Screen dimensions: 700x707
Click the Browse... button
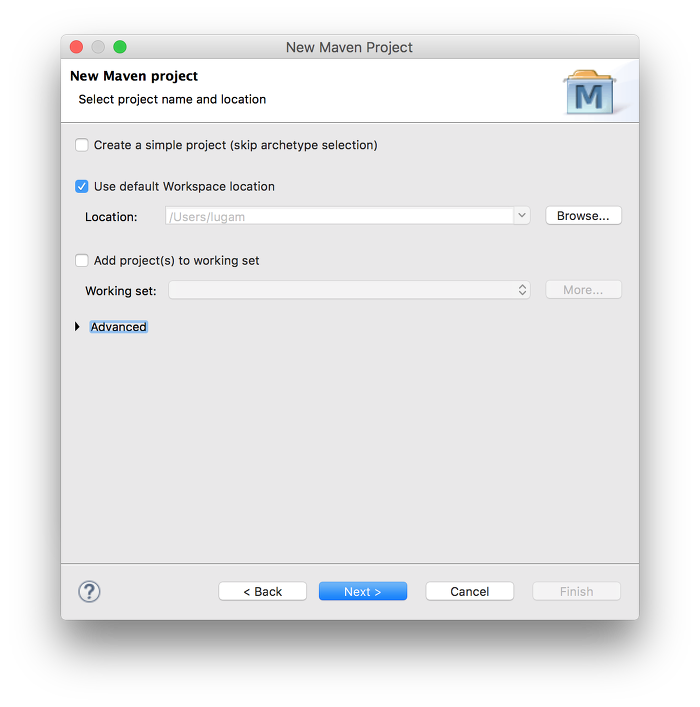tap(583, 216)
